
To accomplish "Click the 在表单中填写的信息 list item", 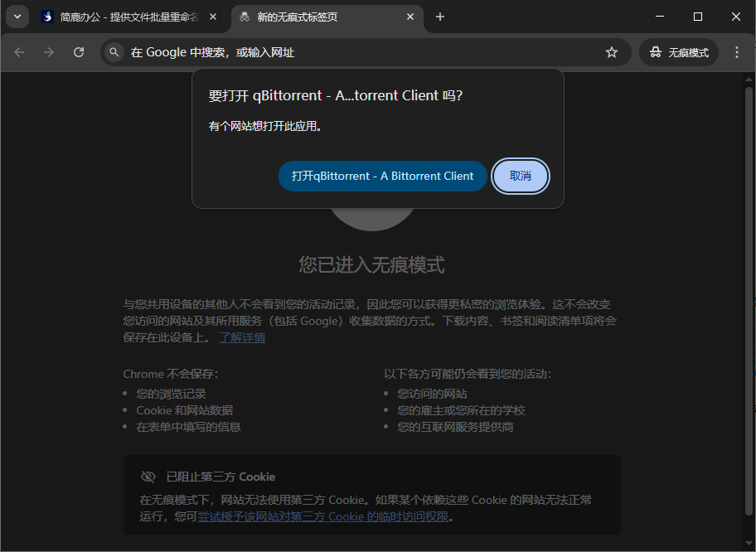I will click(188, 427).
